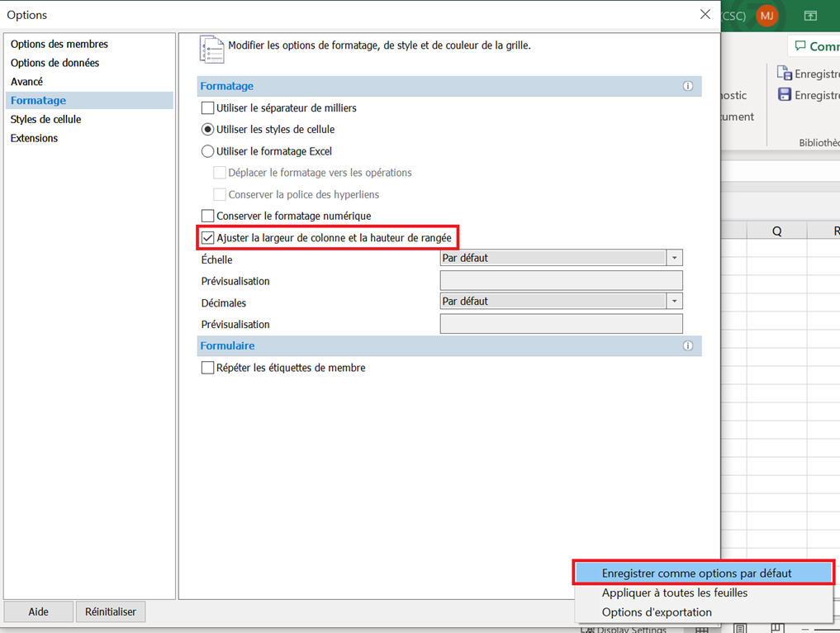Click the MJ user avatar icon
The height and width of the screenshot is (633, 840).
point(766,16)
